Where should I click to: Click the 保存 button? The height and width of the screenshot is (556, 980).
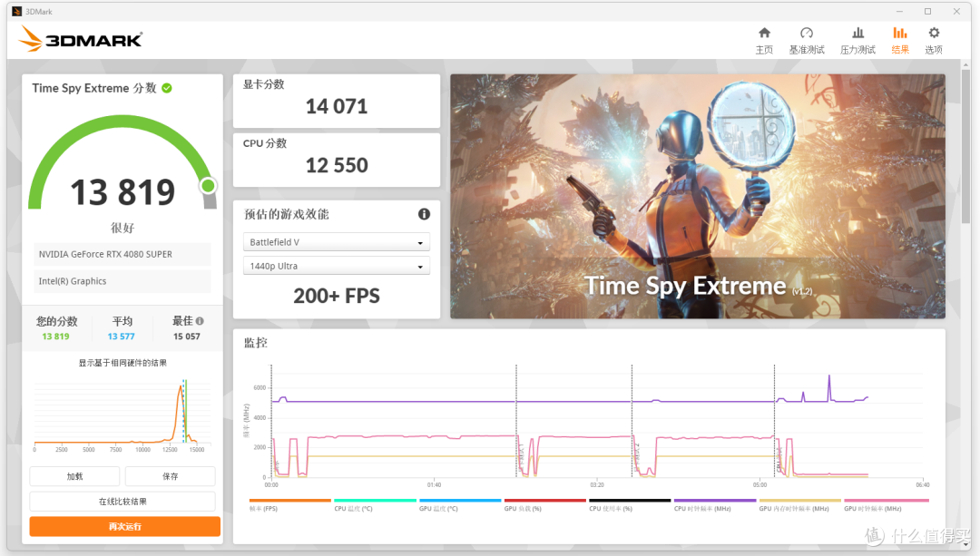coord(170,477)
